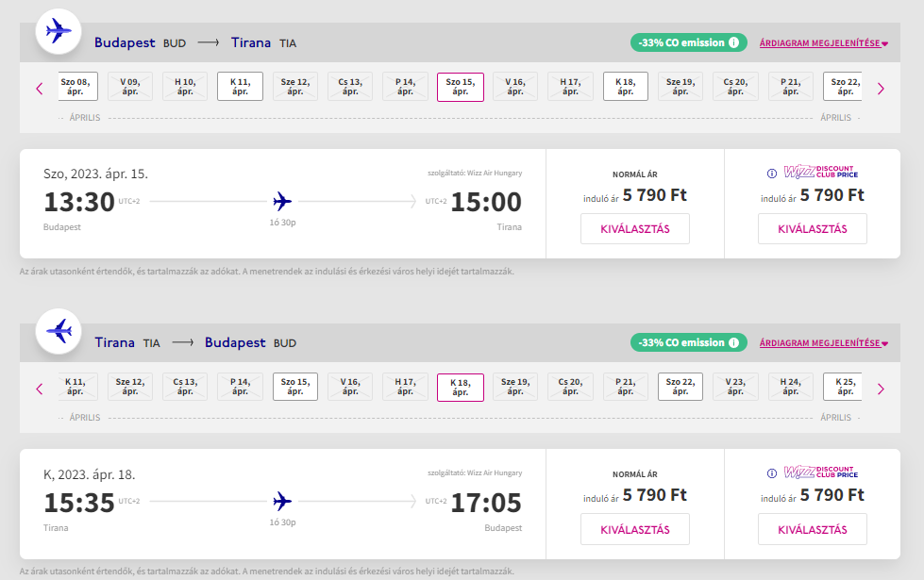Click the return flight airplane circle icon

tap(59, 331)
